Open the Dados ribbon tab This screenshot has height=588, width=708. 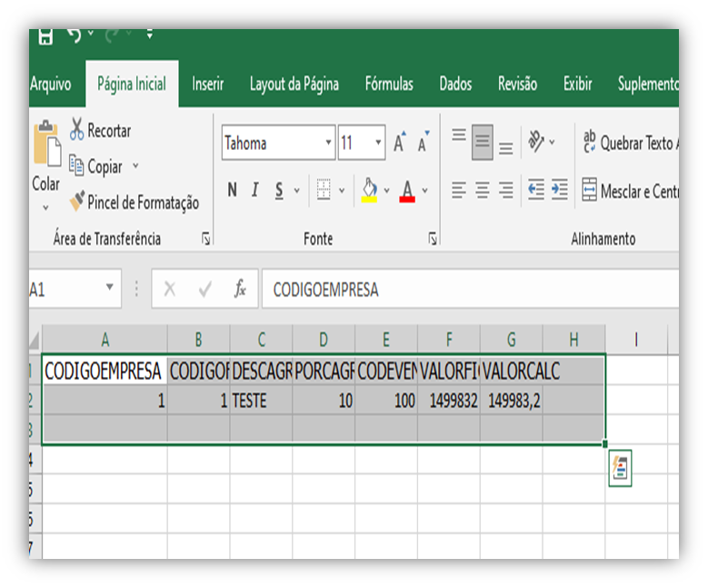click(x=455, y=84)
